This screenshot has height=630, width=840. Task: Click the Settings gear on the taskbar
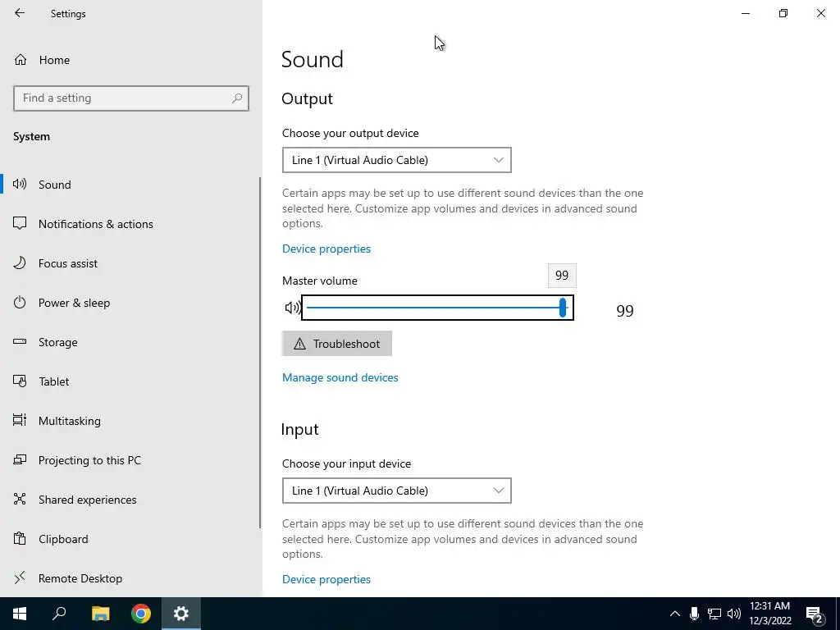tap(181, 614)
